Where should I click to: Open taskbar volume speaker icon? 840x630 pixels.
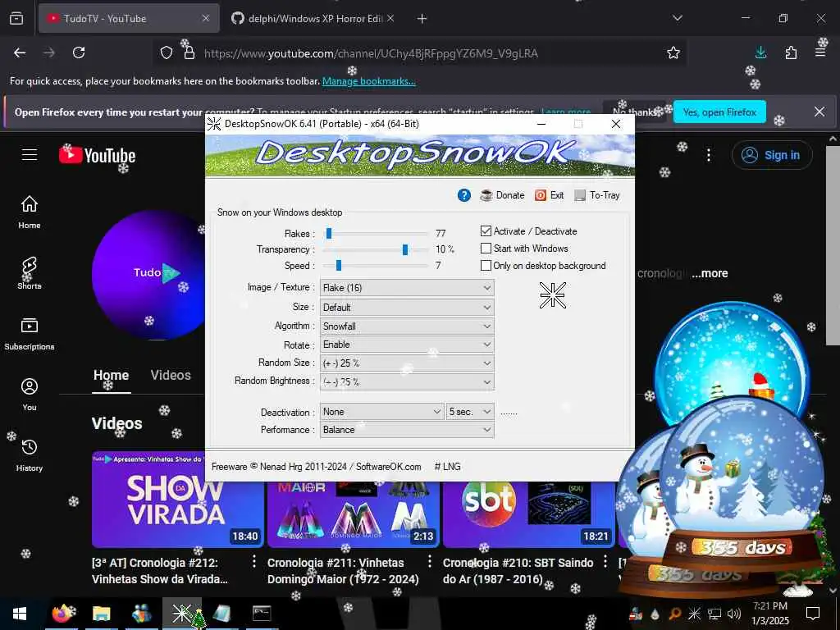click(x=734, y=614)
